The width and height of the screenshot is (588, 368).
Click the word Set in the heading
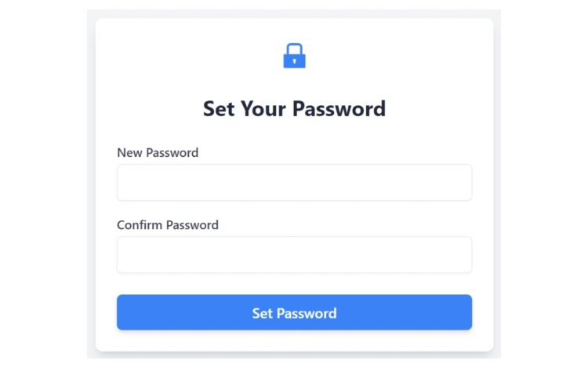click(219, 109)
